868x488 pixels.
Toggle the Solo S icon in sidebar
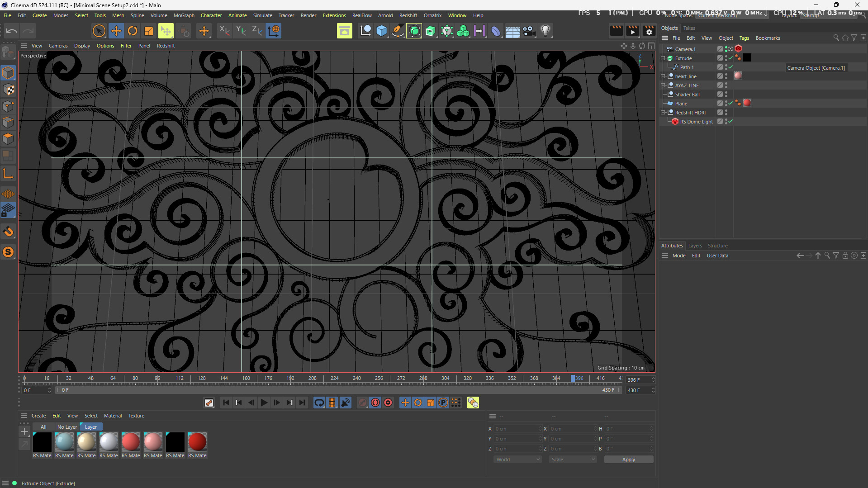[8, 252]
